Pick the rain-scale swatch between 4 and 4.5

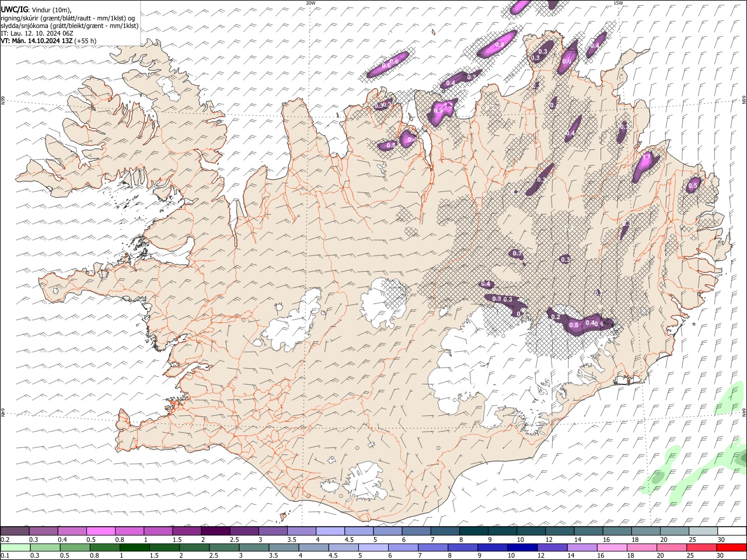click(313, 547)
